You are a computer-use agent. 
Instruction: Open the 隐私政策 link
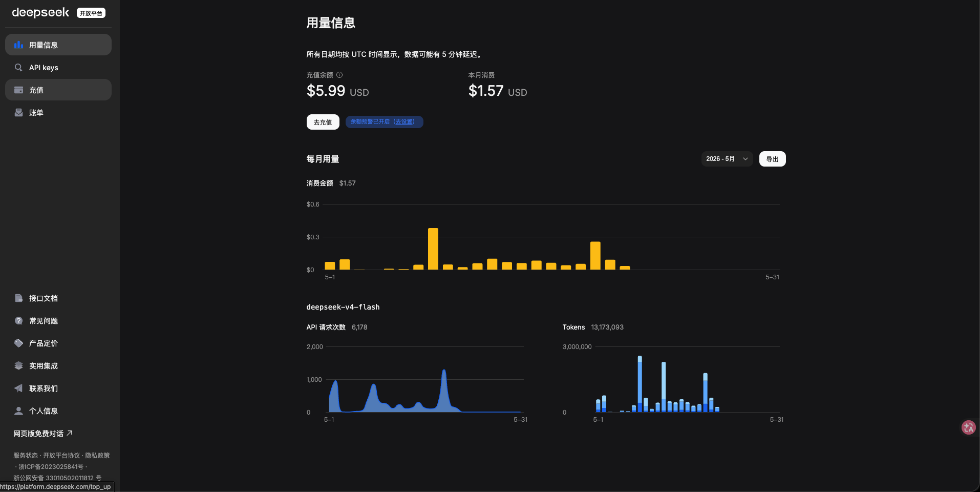(97, 455)
